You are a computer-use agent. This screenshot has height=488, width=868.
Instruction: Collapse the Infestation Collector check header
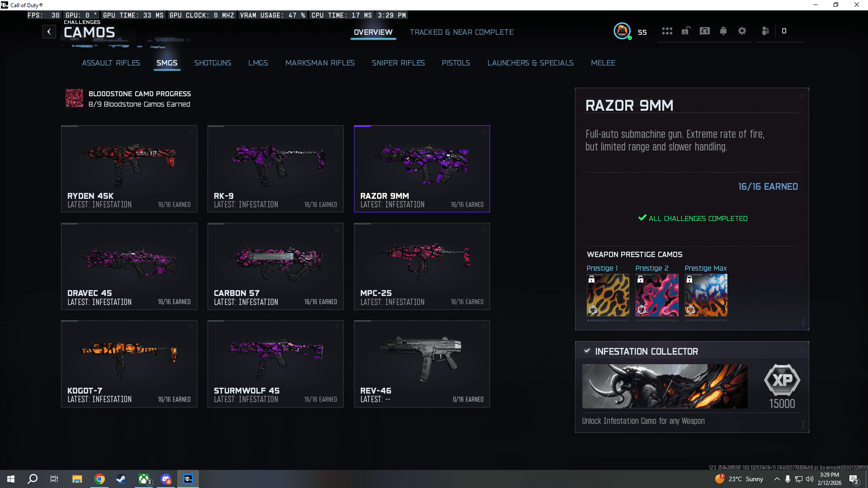click(587, 351)
